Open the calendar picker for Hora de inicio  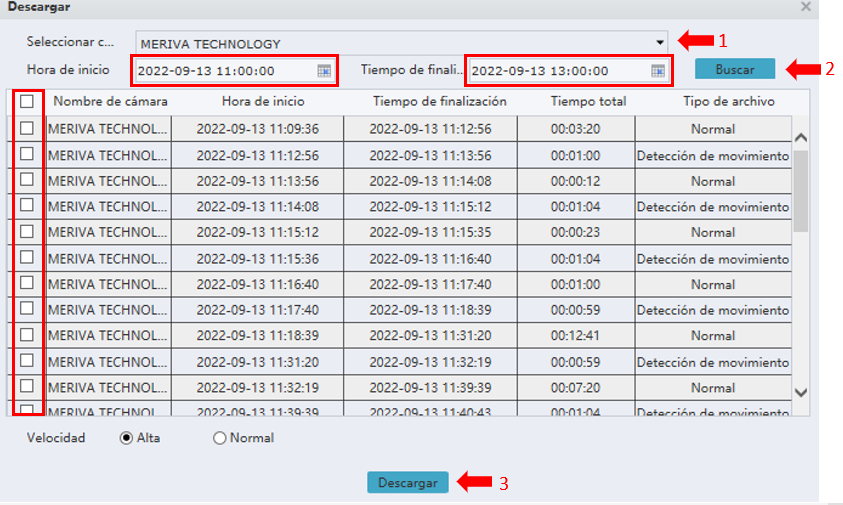[324, 71]
